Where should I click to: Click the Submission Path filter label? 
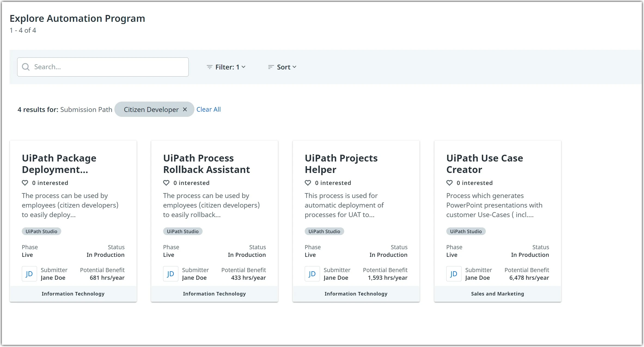[86, 109]
